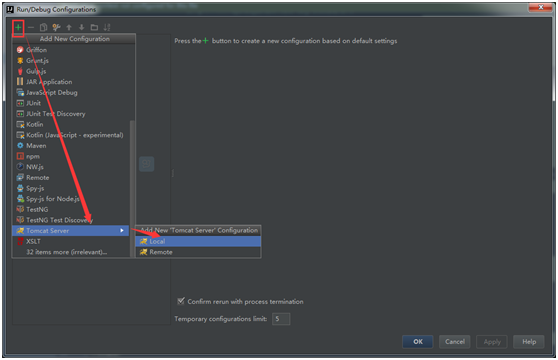
Task: Click the Create New Folder icon
Action: pyautogui.click(x=94, y=27)
